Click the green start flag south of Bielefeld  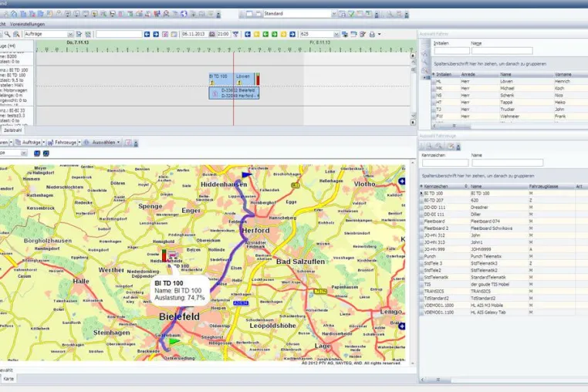pos(174,341)
